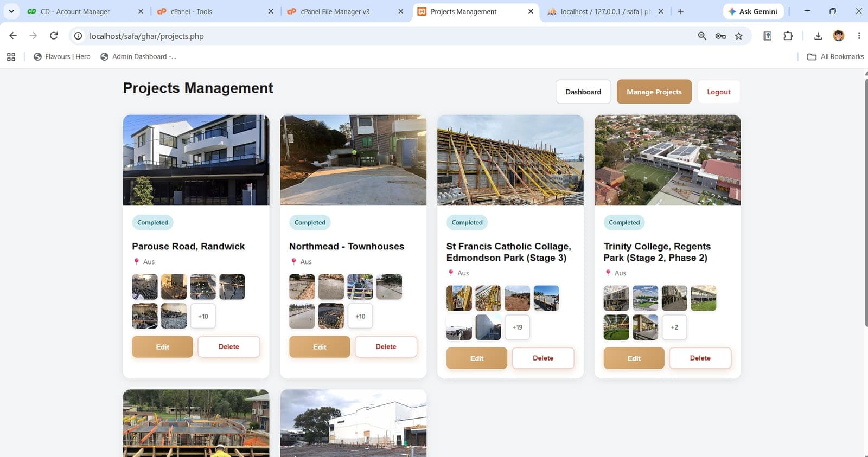Edit the St Francis Catholic Collage project

(x=477, y=358)
